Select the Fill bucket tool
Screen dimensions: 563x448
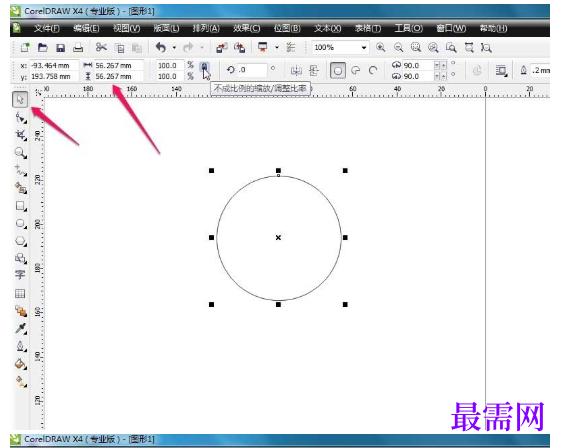[x=20, y=364]
